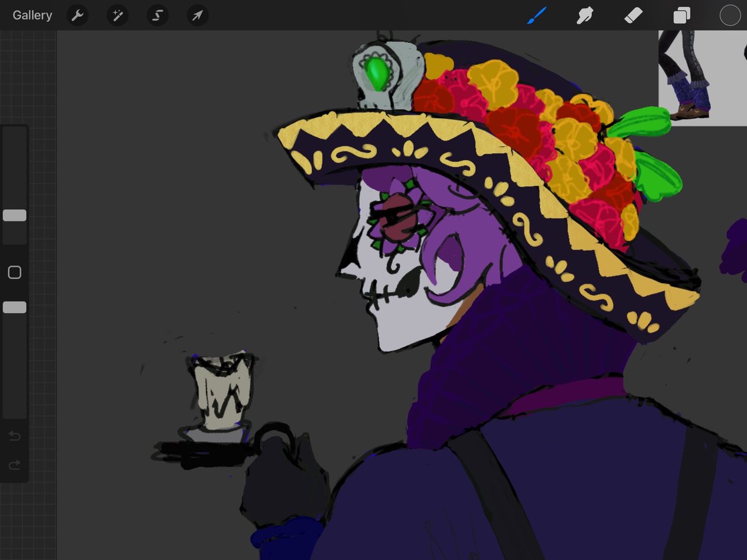Image resolution: width=747 pixels, height=560 pixels.
Task: Select the Eraser tool
Action: (x=633, y=16)
